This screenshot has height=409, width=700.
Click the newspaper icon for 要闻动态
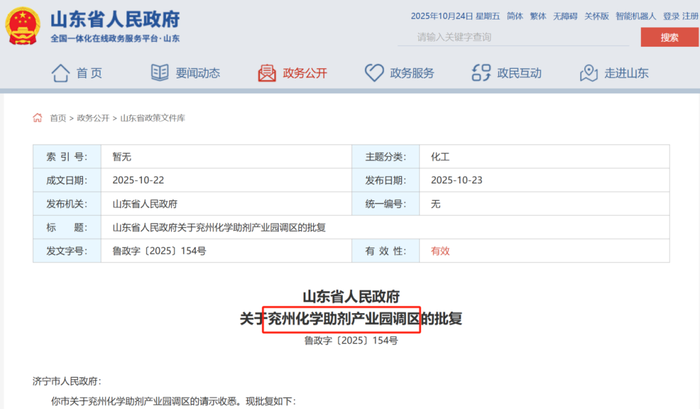[x=160, y=73]
